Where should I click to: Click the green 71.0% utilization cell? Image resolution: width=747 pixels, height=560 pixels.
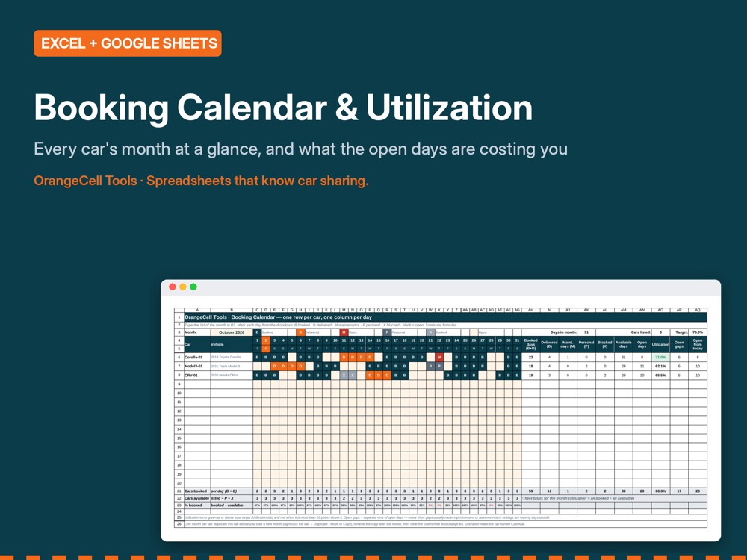click(x=660, y=357)
